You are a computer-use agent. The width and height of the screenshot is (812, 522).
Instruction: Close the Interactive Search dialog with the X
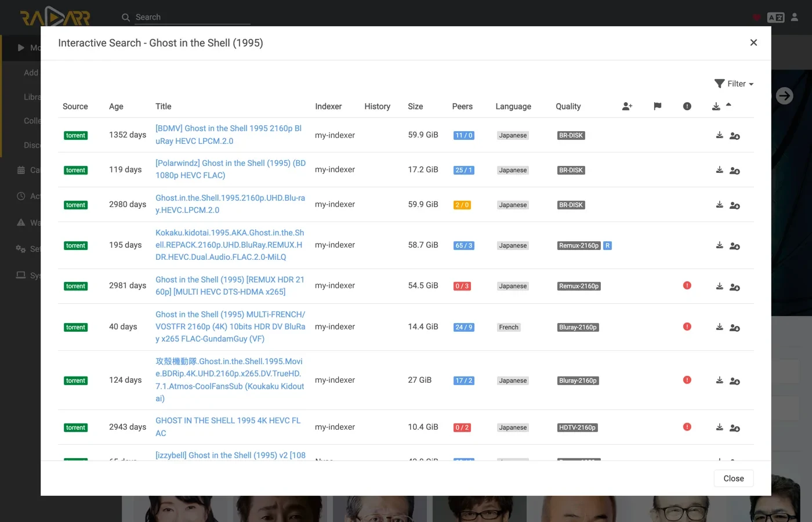click(753, 42)
